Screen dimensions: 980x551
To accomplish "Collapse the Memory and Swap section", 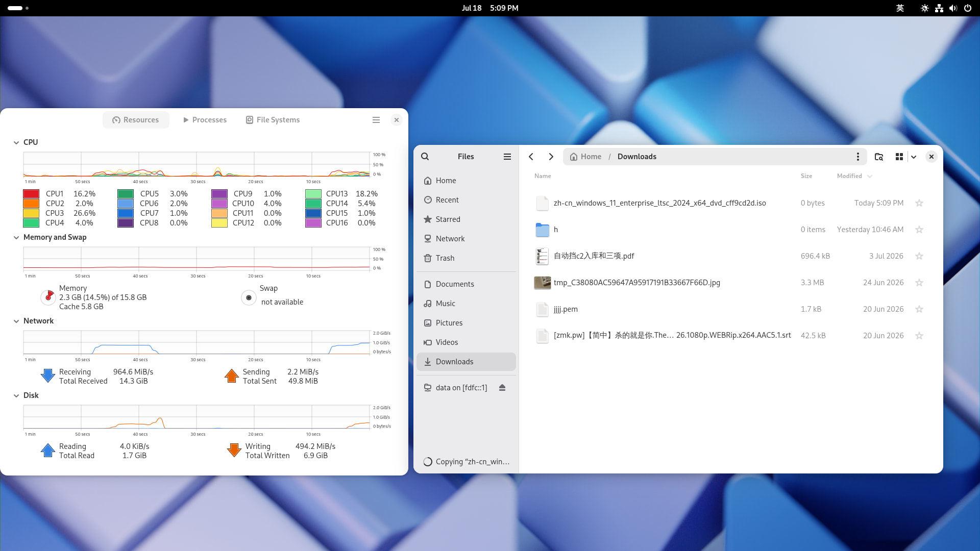I will pyautogui.click(x=16, y=238).
